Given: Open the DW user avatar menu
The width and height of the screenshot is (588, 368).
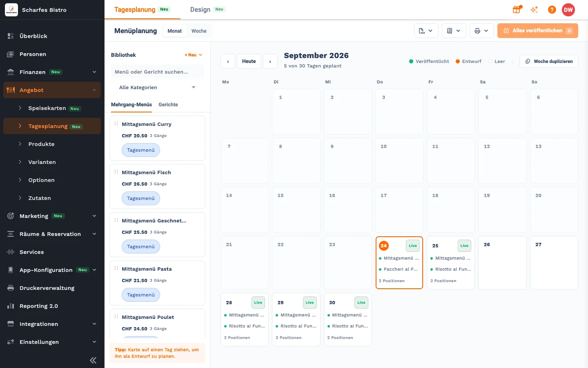Looking at the screenshot, I should coord(568,10).
